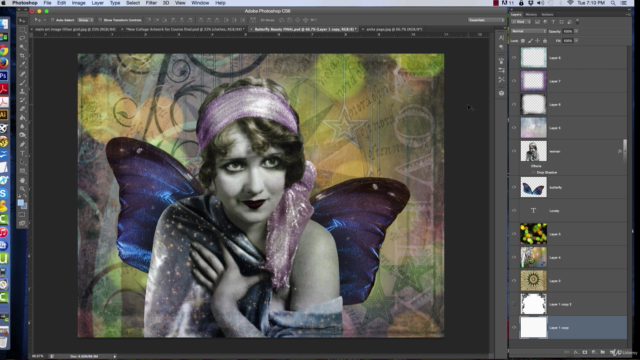This screenshot has height=360, width=640.
Task: Click the lock position icon
Action: coord(537,41)
